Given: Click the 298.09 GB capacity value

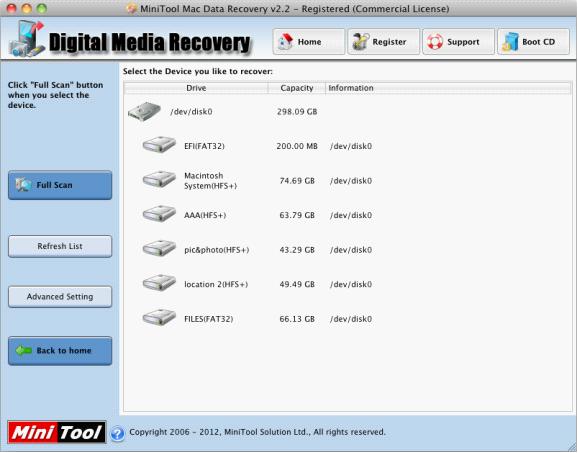Looking at the screenshot, I should pyautogui.click(x=297, y=112).
